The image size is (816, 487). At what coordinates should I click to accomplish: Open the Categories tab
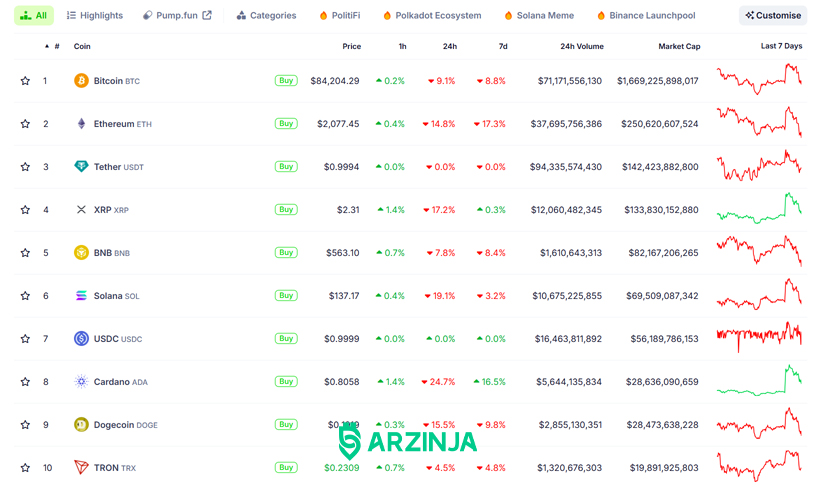click(266, 16)
